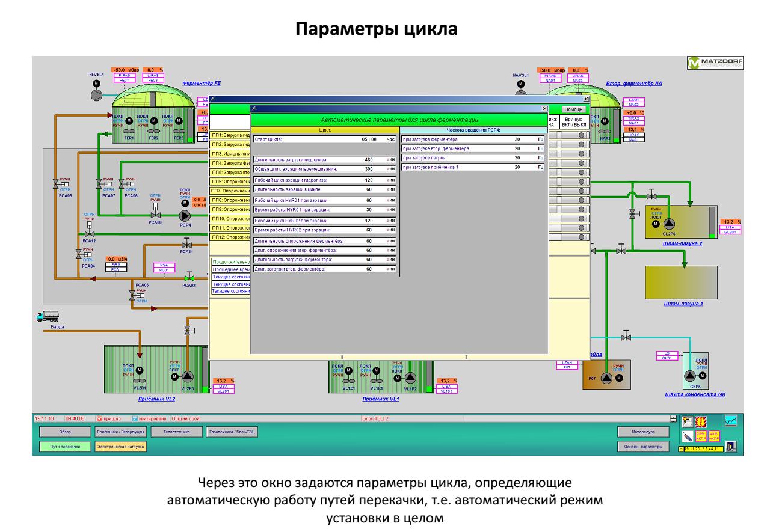Open the Основн. параметры button
Image resolution: width=776 pixels, height=532 pixels.
point(642,446)
